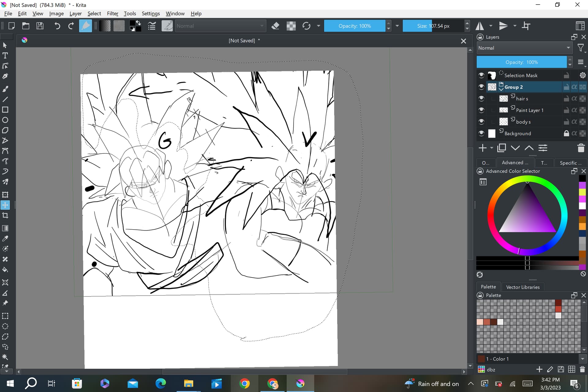Toggle visibility of the hair s layer
Viewport: 588px width, 392px height.
coord(481,99)
